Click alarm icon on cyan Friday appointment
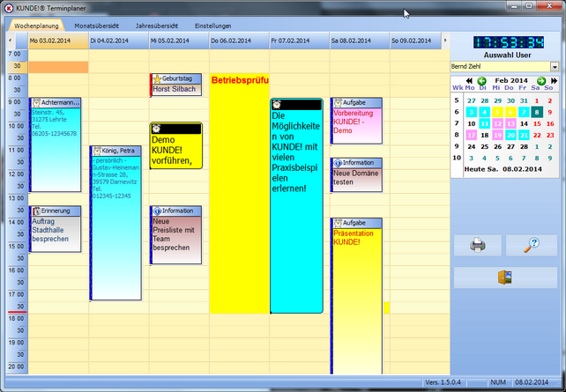Viewport: 566px width, 392px height. click(277, 105)
